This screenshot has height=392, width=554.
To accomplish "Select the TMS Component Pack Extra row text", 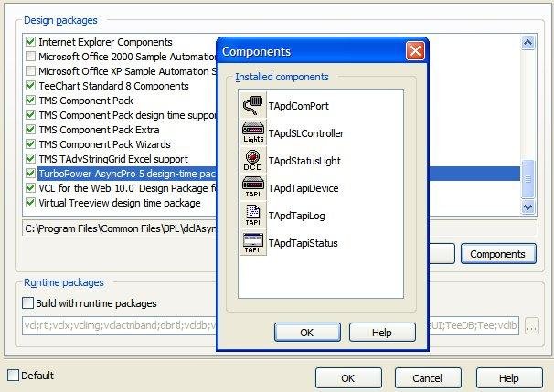I will pyautogui.click(x=99, y=130).
